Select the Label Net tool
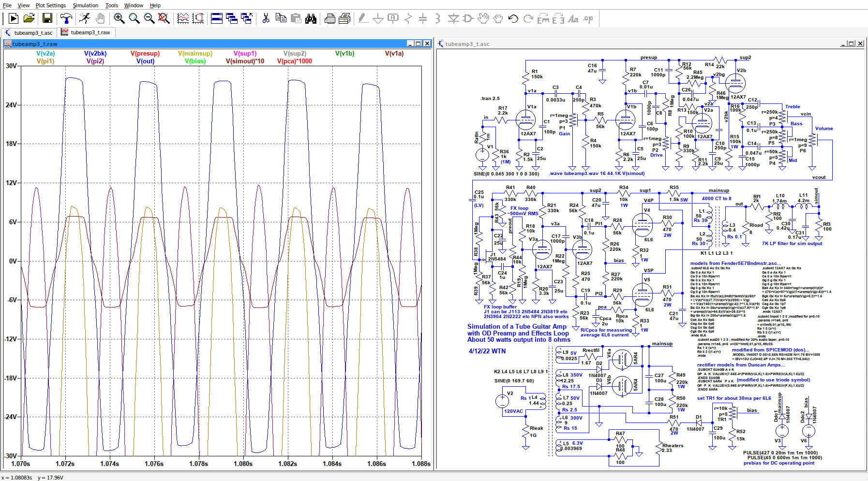The height and width of the screenshot is (481, 868). click(x=393, y=18)
